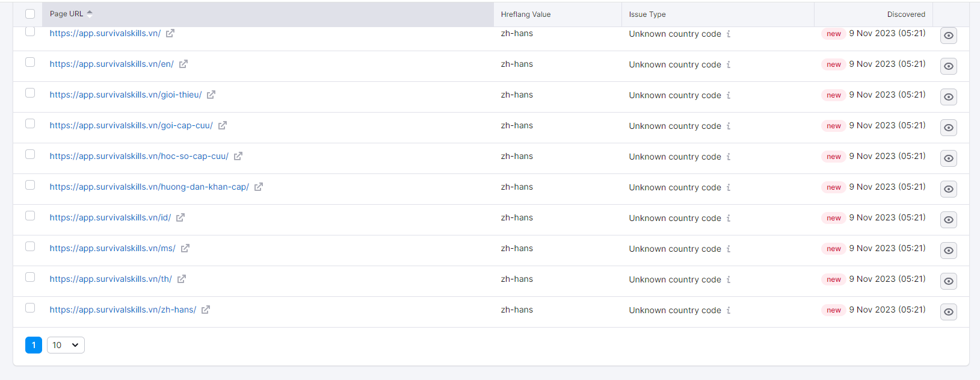
Task: Click info icon in /gioi-thieu/ row issue type
Action: click(729, 95)
